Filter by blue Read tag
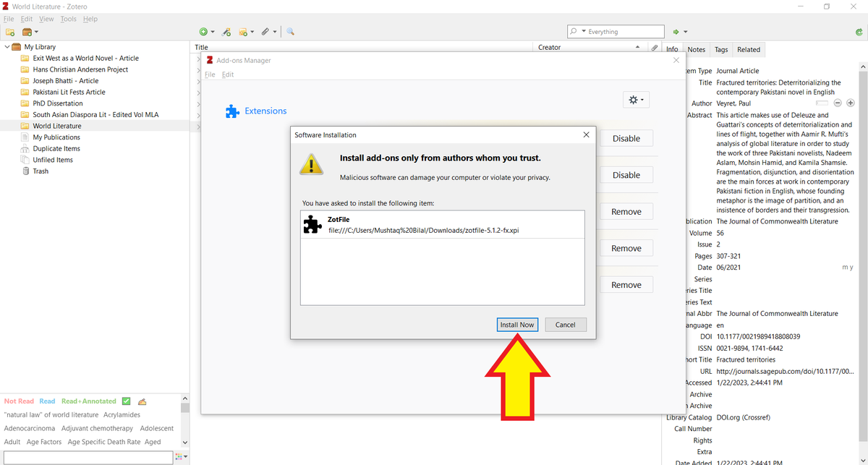This screenshot has width=868, height=465. [47, 401]
